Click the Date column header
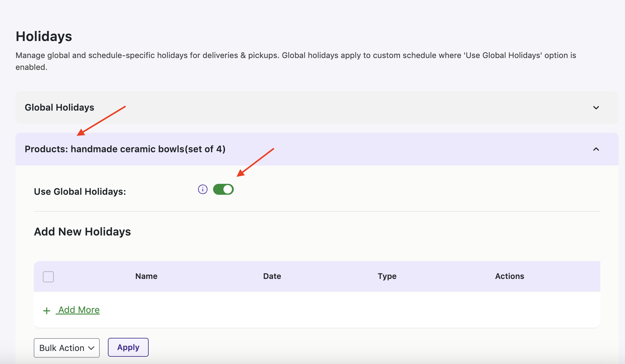Image resolution: width=625 pixels, height=364 pixels. [272, 276]
